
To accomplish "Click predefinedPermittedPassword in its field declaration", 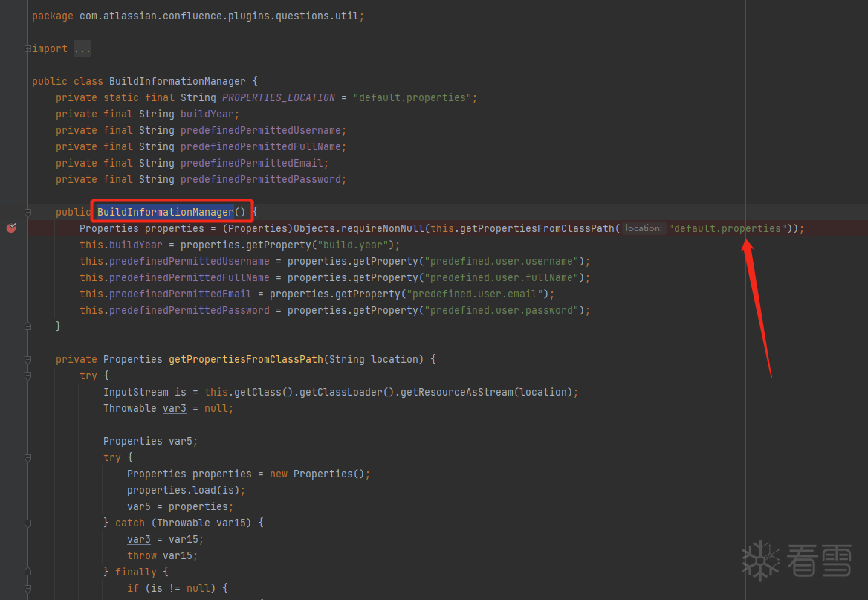I will (261, 179).
